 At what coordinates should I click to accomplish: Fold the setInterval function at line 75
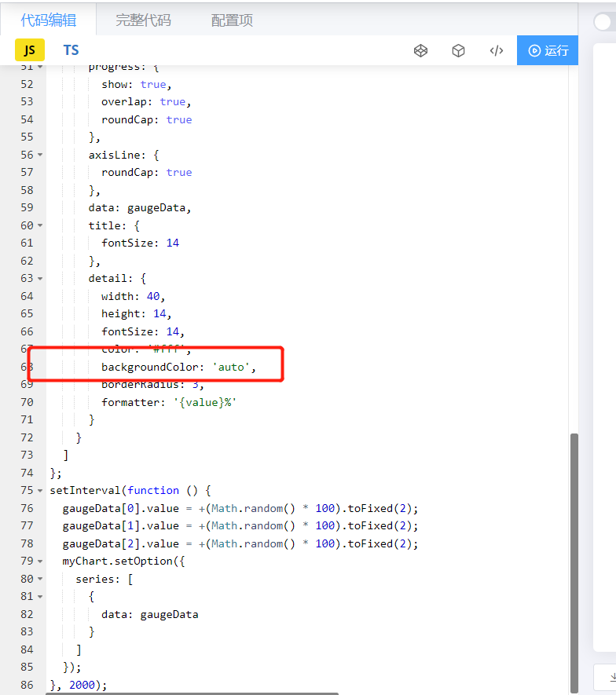tap(40, 490)
